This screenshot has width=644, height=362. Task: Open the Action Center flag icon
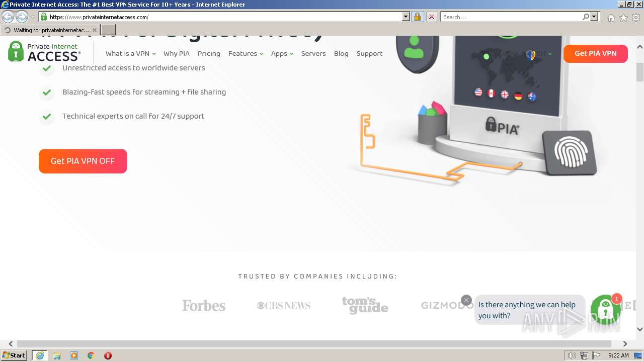[x=596, y=355]
